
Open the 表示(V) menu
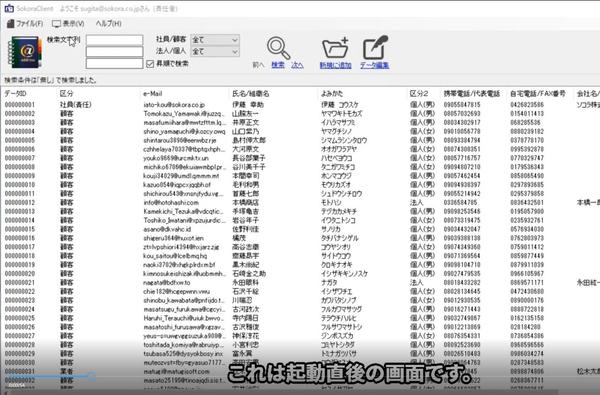click(x=68, y=23)
